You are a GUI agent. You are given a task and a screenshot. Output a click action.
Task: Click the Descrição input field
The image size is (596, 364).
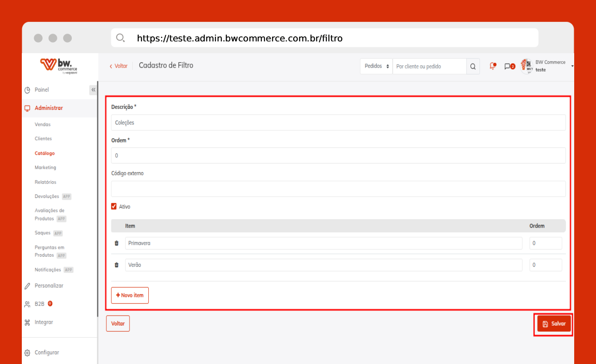pyautogui.click(x=338, y=123)
